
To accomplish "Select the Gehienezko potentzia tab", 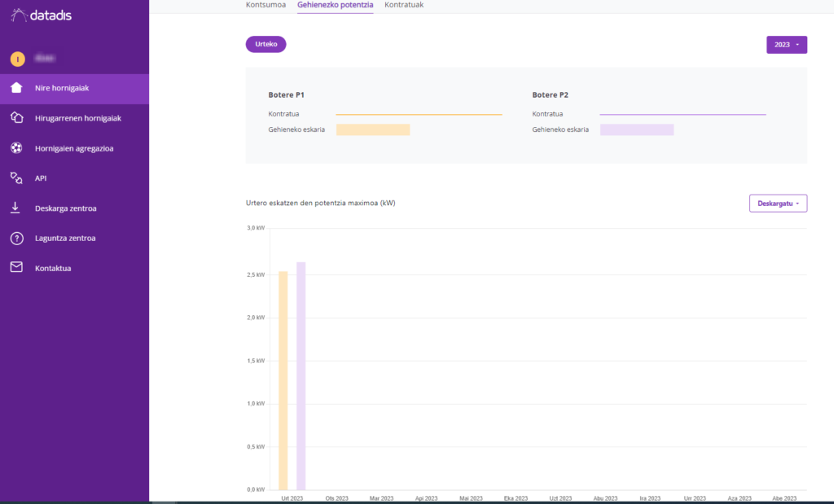I will tap(335, 5).
